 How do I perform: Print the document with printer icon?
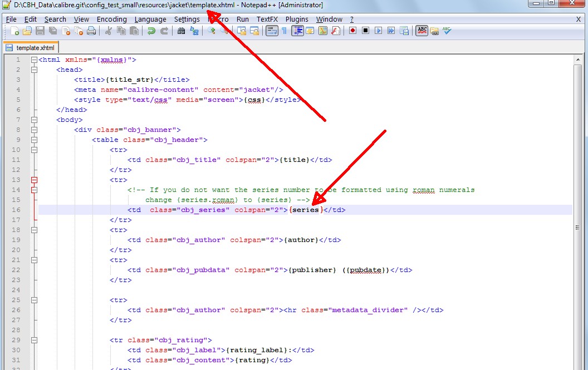(x=91, y=31)
